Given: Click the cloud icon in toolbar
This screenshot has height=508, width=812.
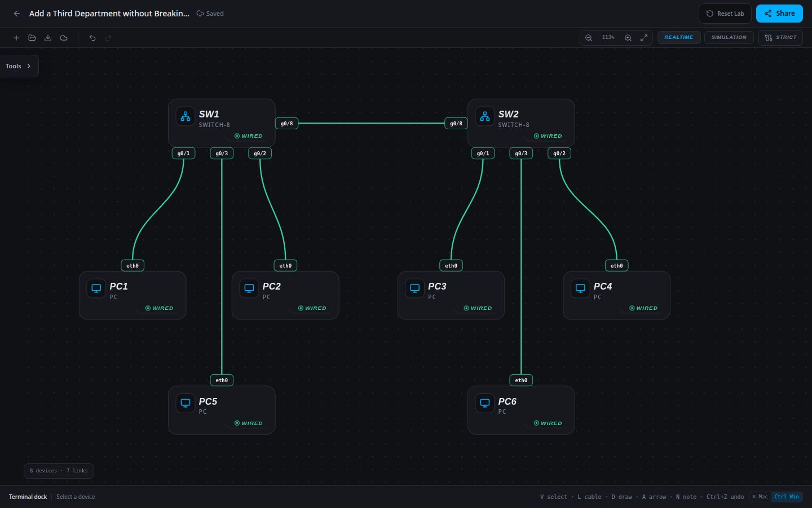Looking at the screenshot, I should [x=64, y=38].
